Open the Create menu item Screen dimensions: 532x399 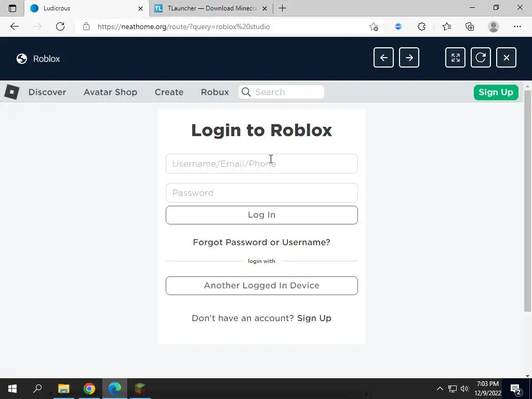[x=169, y=92]
